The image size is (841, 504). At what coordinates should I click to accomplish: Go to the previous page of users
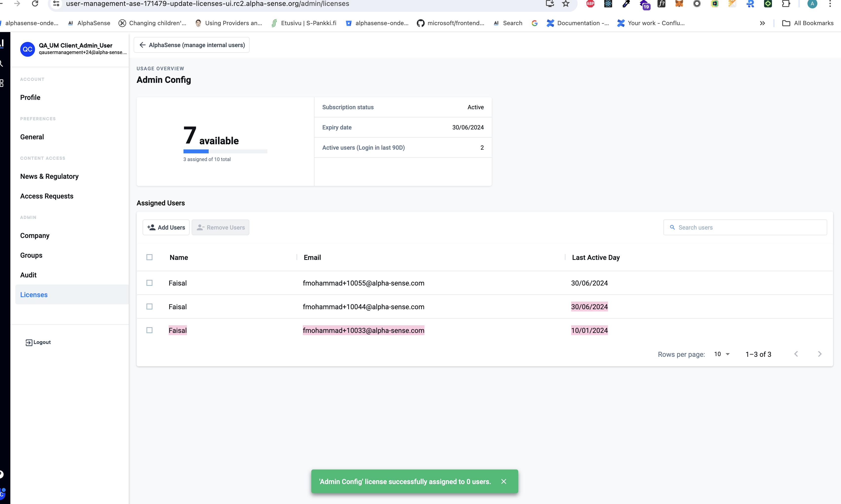[796, 354]
